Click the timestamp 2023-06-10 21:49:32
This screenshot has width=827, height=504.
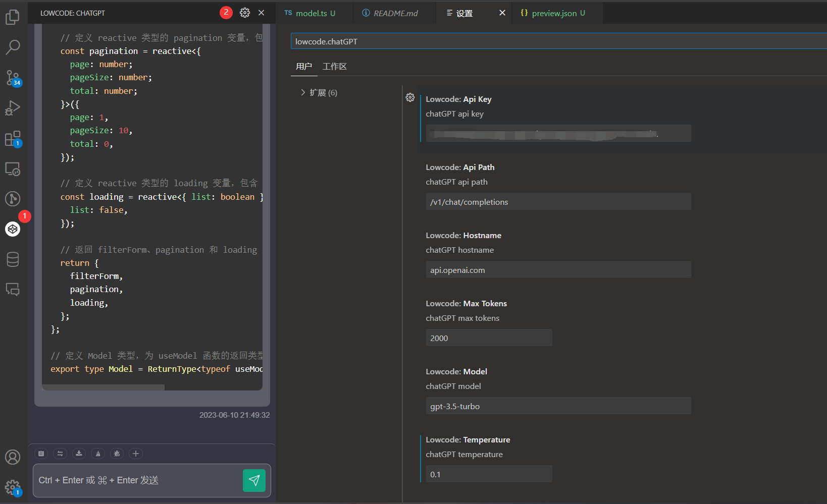pyautogui.click(x=234, y=415)
